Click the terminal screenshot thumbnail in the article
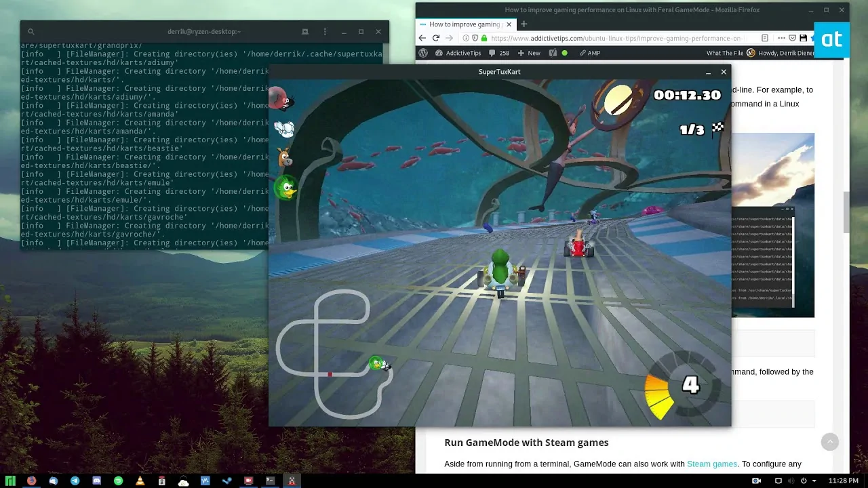868x488 pixels. [773, 225]
